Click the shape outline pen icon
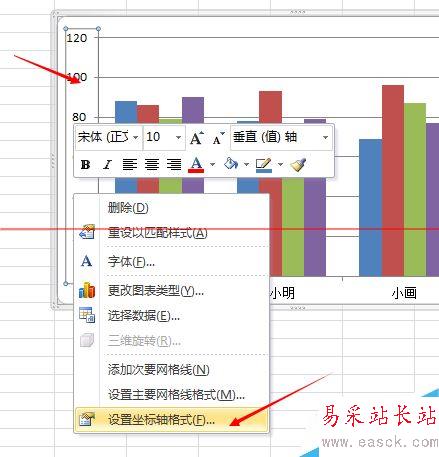The height and width of the screenshot is (457, 439). [264, 165]
